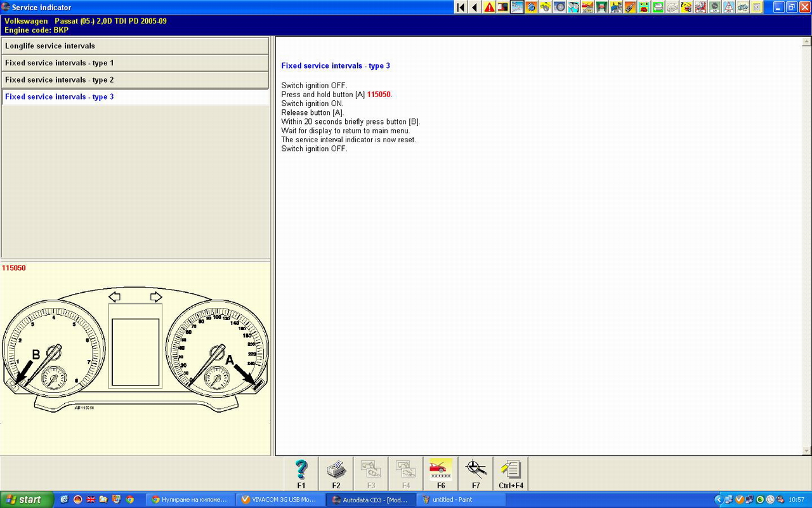This screenshot has height=508, width=812.
Task: Click the F1 help question mark button
Action: tap(301, 474)
